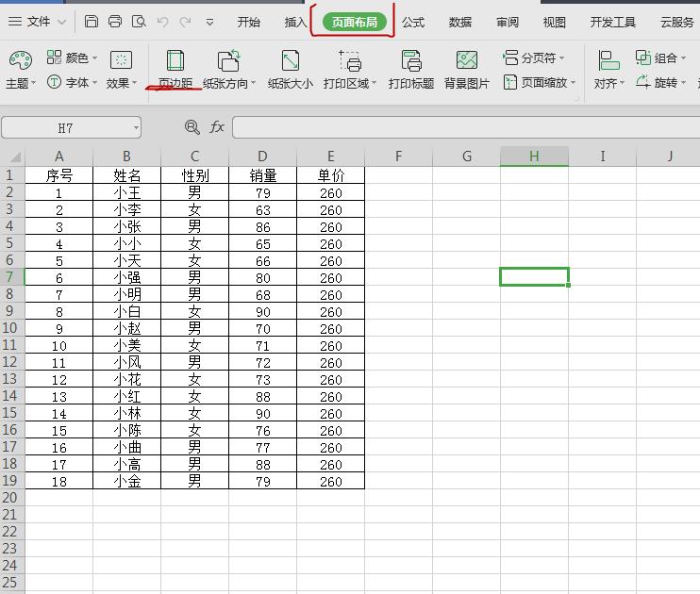Open the 视图 tab
This screenshot has width=700, height=594.
555,22
